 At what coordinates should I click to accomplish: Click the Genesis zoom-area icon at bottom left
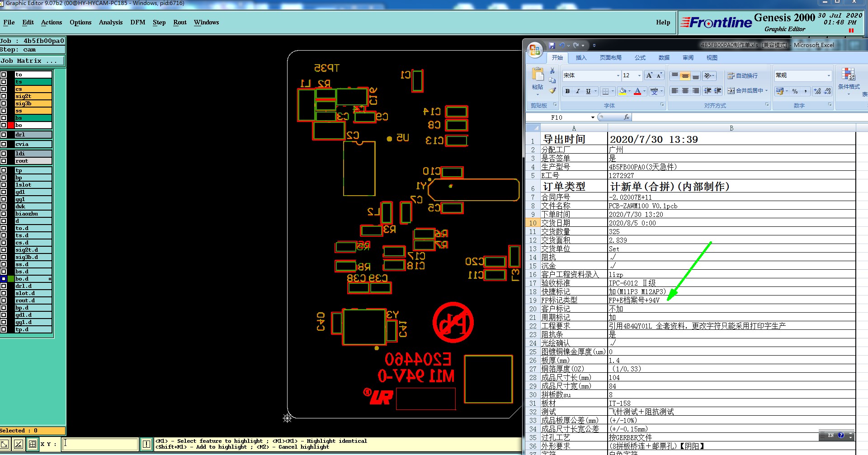pos(5,444)
